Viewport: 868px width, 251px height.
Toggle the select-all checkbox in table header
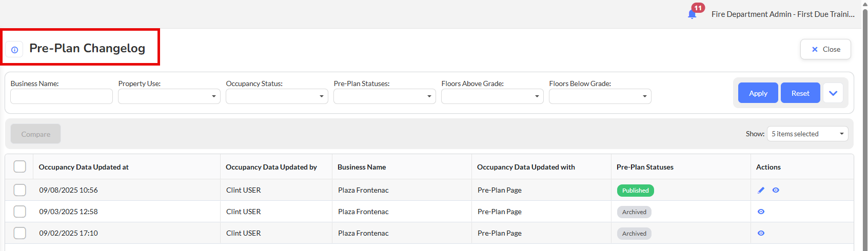[20, 166]
